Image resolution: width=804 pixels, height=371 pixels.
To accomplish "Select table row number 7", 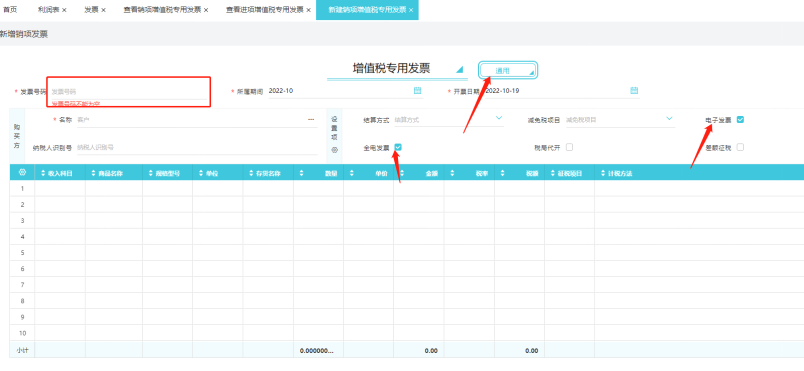I will click(22, 284).
